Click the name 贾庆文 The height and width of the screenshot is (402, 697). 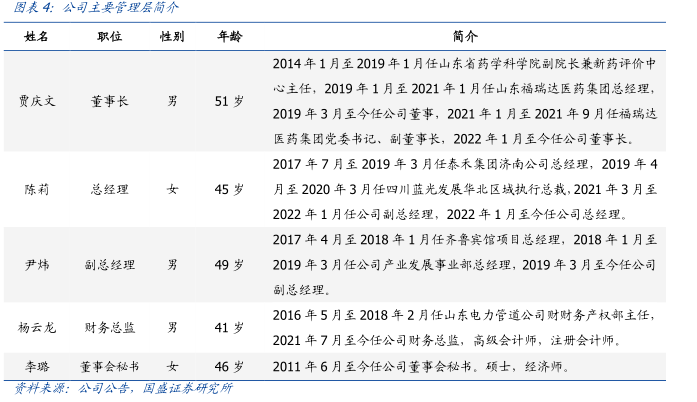37,101
